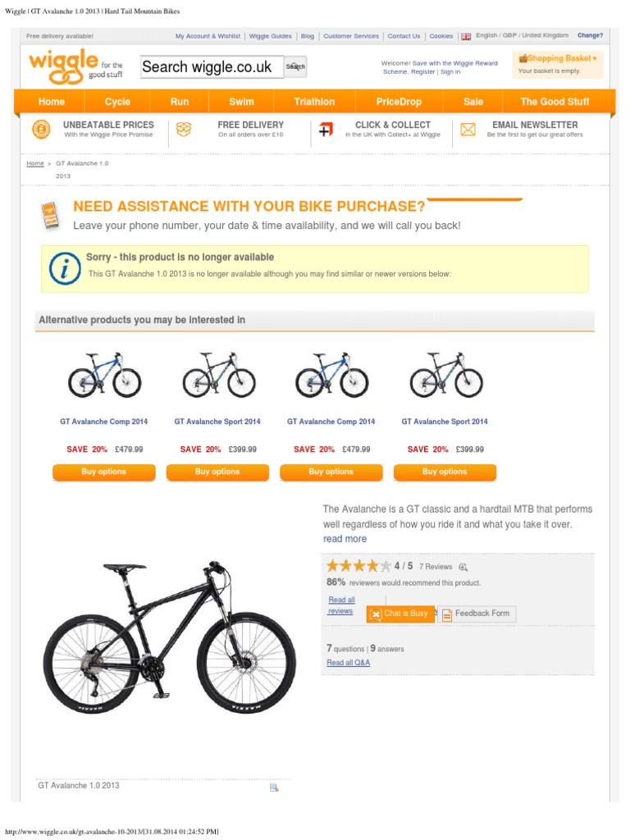Screen dimensions: 630x840
Task: Change the language and currency setting
Action: click(x=590, y=36)
